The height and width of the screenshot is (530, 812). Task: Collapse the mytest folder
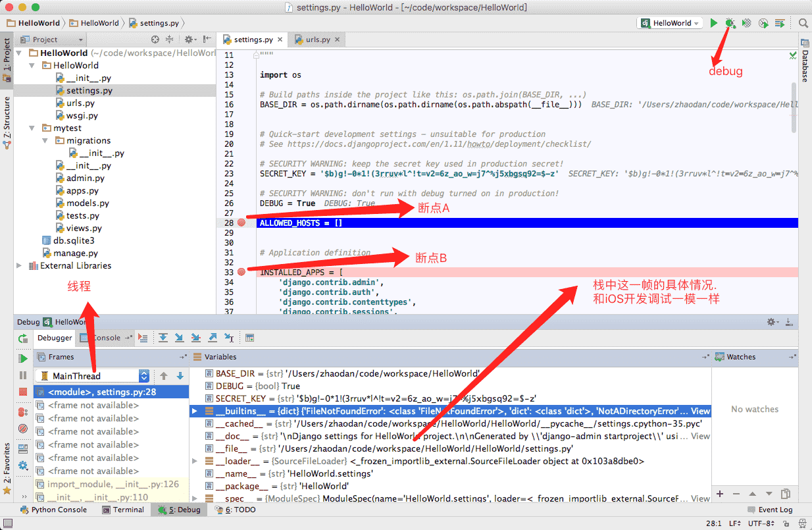(x=32, y=128)
